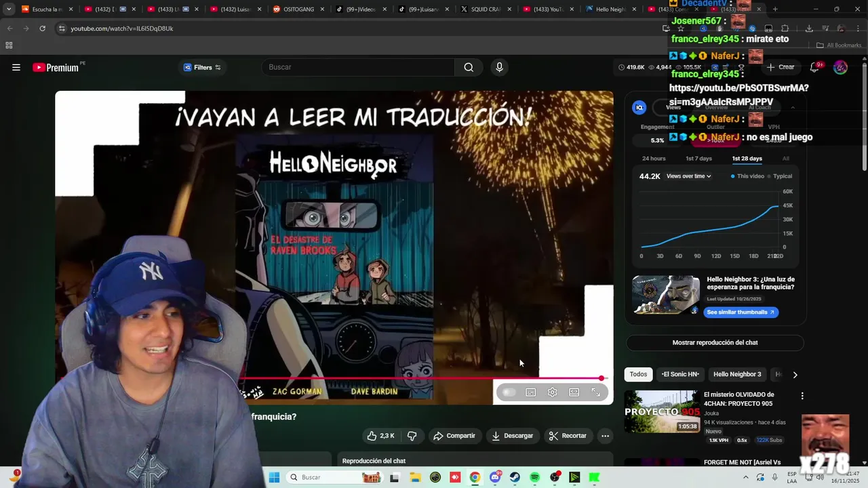Dislike the video with thumbs-down button
The width and height of the screenshot is (868, 488).
pyautogui.click(x=412, y=436)
